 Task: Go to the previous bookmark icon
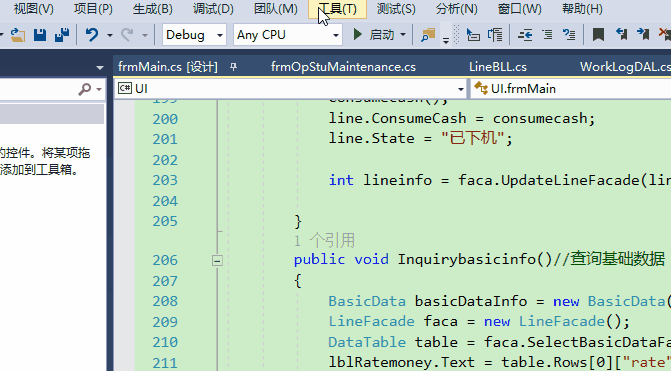tap(621, 34)
